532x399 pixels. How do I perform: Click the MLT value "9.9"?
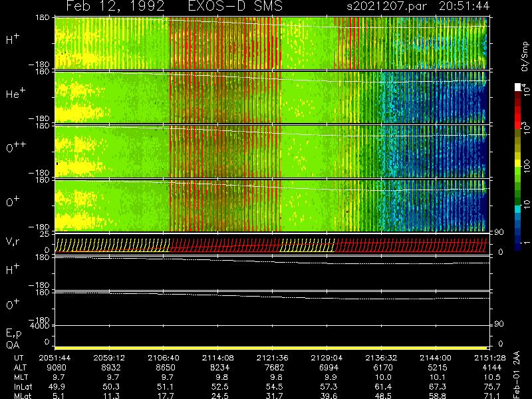(x=331, y=377)
